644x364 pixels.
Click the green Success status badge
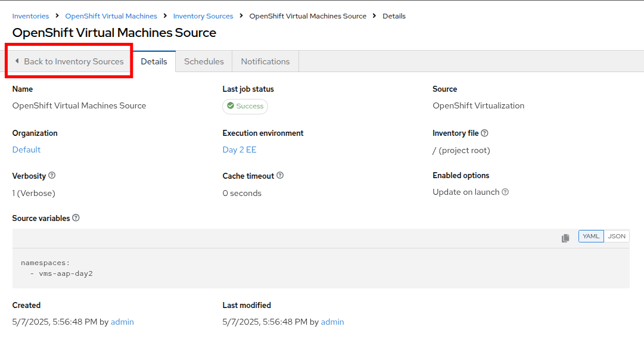click(x=245, y=106)
